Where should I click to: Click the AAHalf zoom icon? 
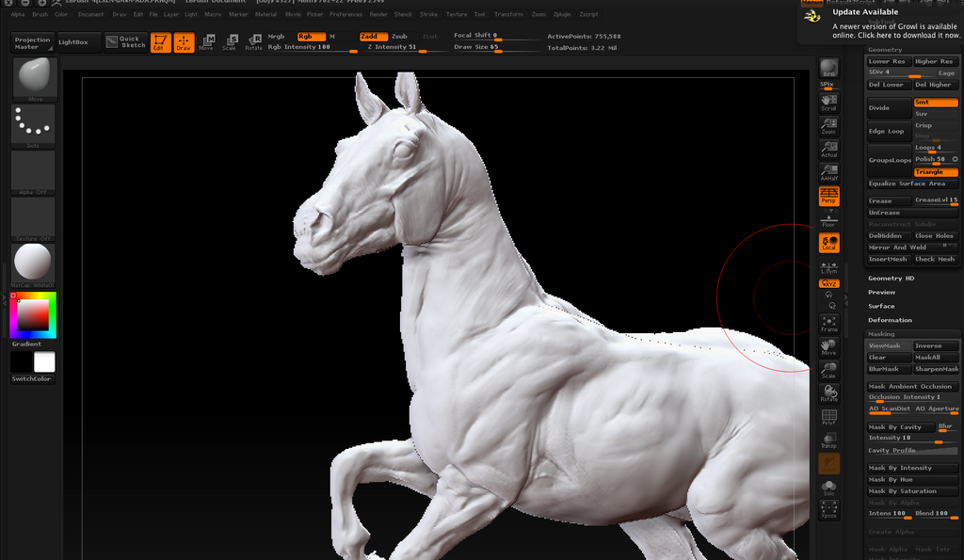click(x=828, y=172)
